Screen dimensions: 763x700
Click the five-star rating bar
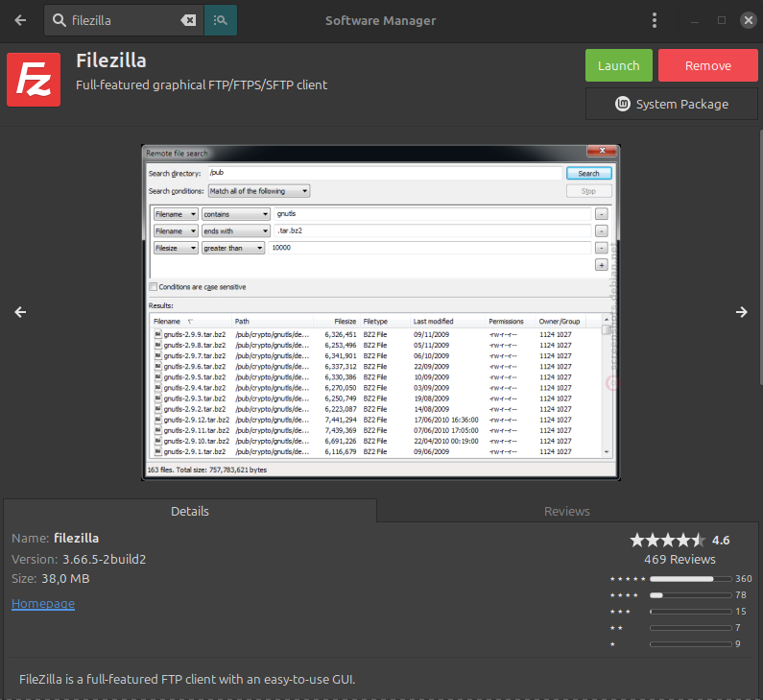click(689, 579)
